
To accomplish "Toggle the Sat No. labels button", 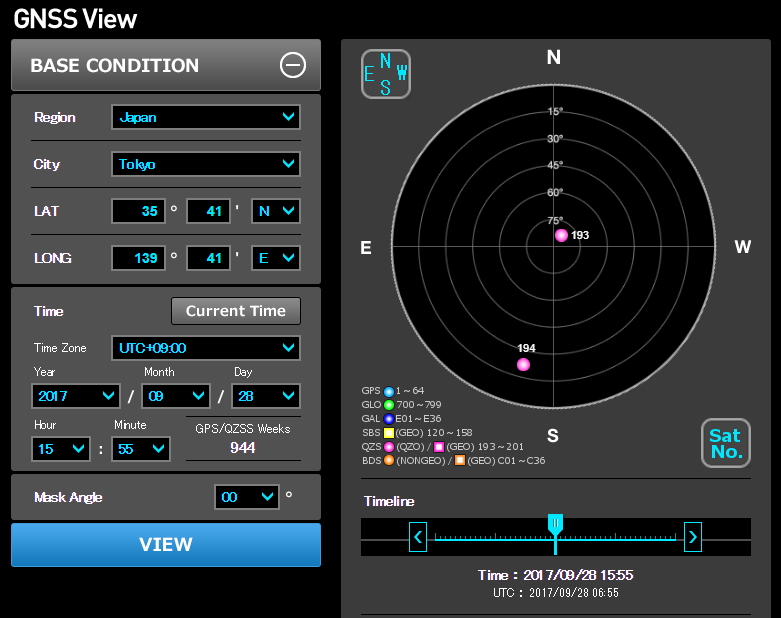I will pos(726,443).
